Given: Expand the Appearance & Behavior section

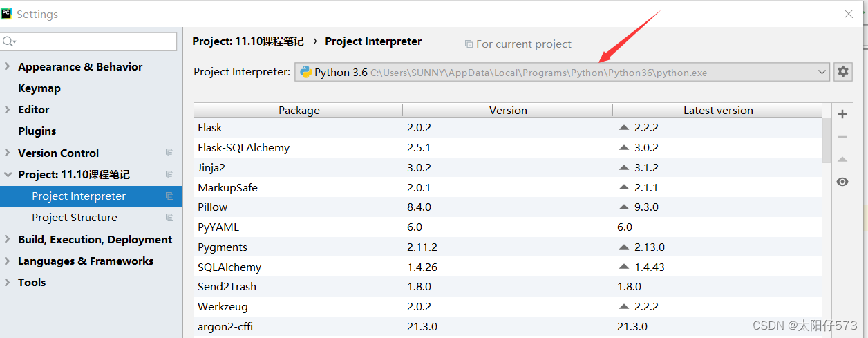Looking at the screenshot, I should pos(8,67).
